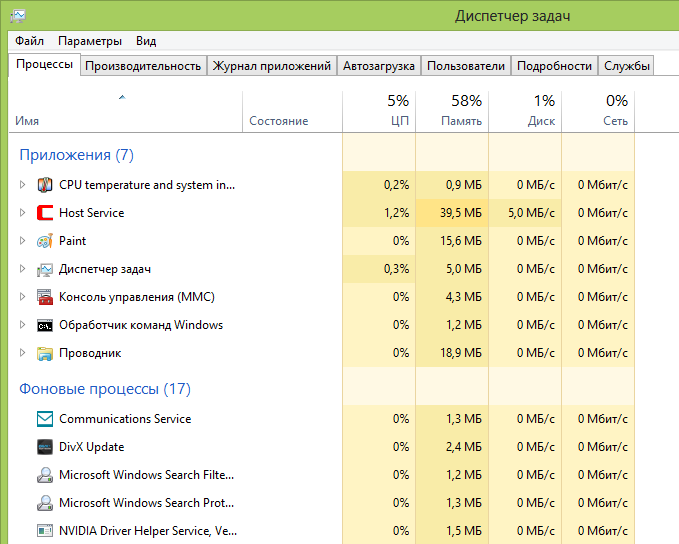This screenshot has width=679, height=544.
Task: Click the Host Service red icon
Action: coord(45,213)
